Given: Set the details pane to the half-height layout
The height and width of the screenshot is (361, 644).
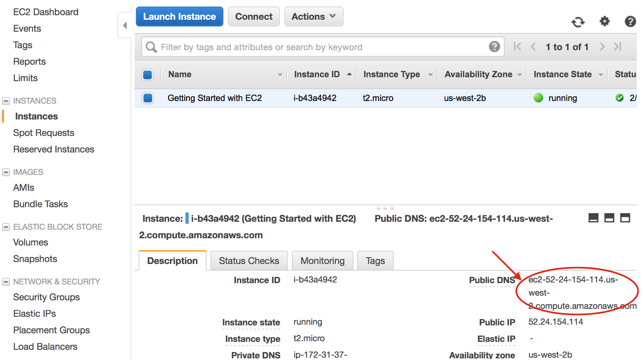Looking at the screenshot, I should 609,218.
